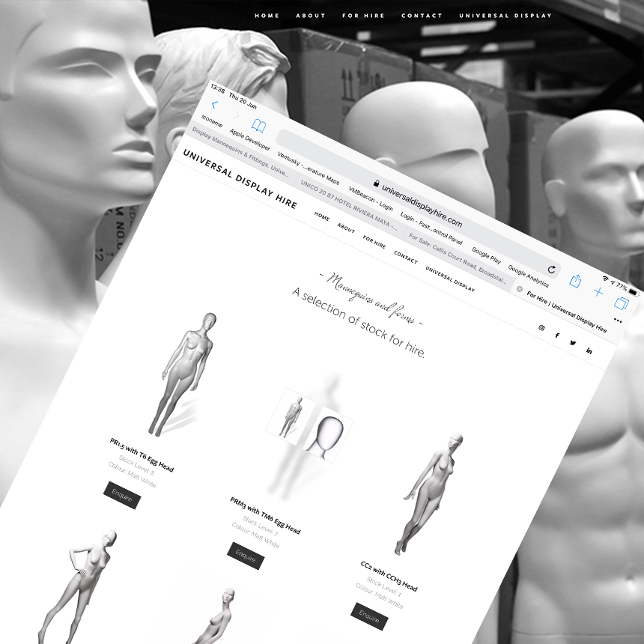Open CONTACT in the top page navigation
This screenshot has width=644, height=644.
[x=422, y=16]
